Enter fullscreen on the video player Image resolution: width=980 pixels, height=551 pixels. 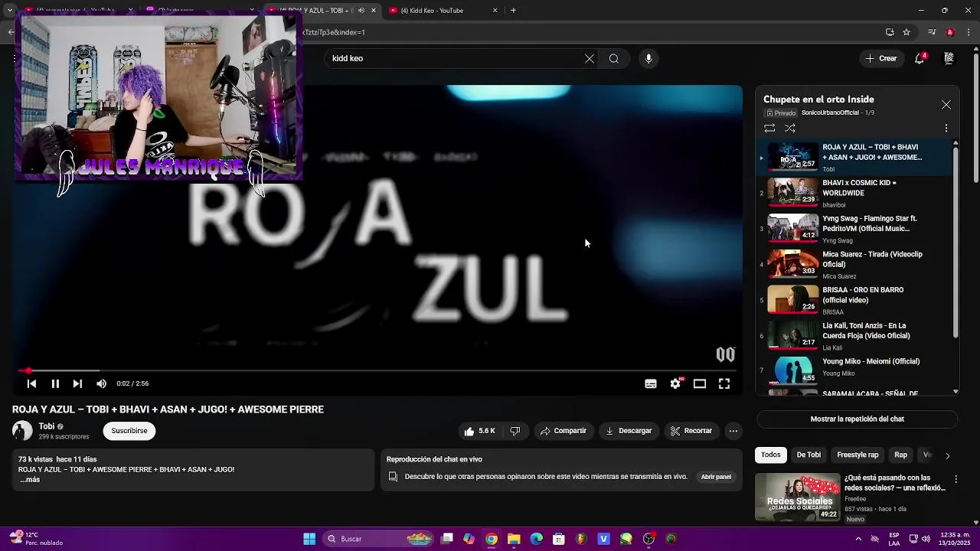[x=724, y=384]
